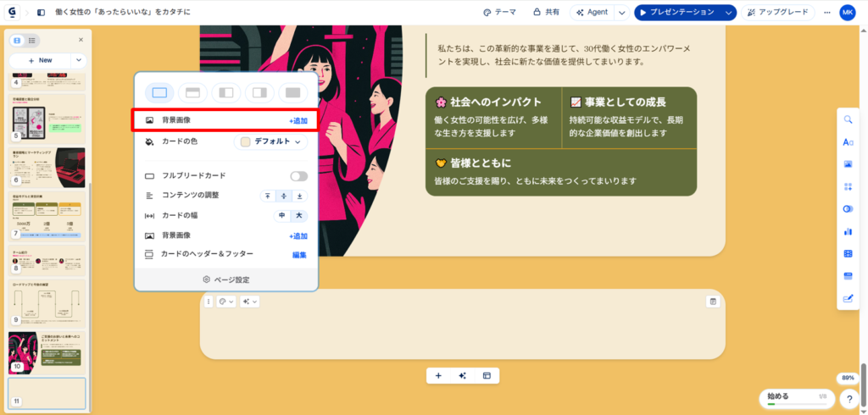This screenshot has width=868, height=415.
Task: Open the 共有 share menu
Action: pyautogui.click(x=546, y=13)
